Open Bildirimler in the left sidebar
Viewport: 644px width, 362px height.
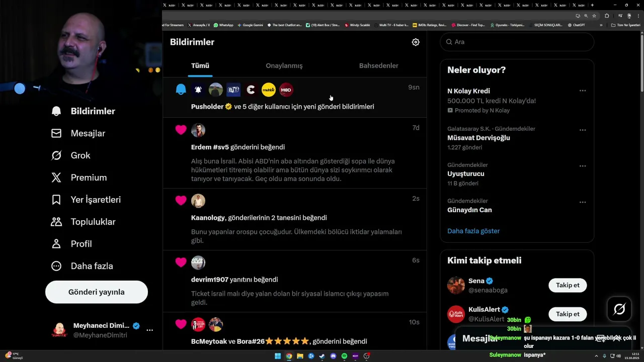(84, 111)
